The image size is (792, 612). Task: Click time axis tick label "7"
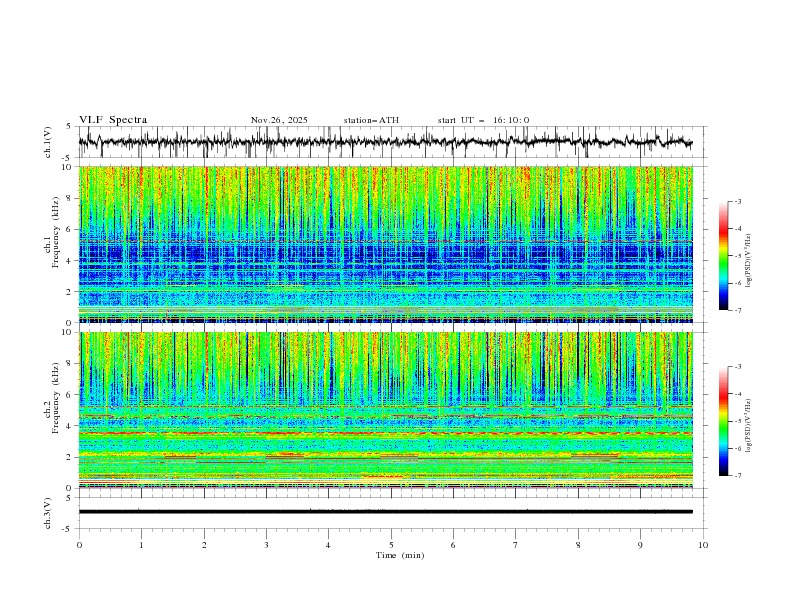516,545
